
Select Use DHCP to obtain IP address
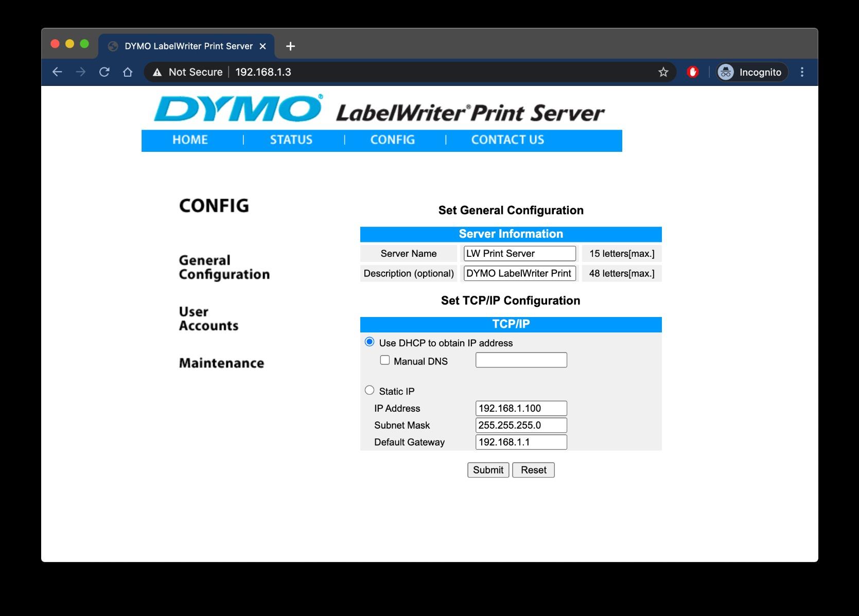[x=370, y=342]
